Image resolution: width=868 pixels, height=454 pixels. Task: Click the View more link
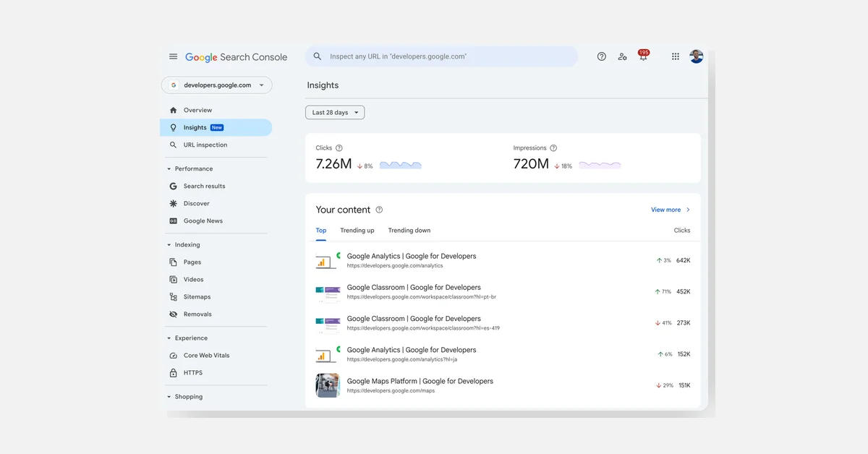(665, 210)
